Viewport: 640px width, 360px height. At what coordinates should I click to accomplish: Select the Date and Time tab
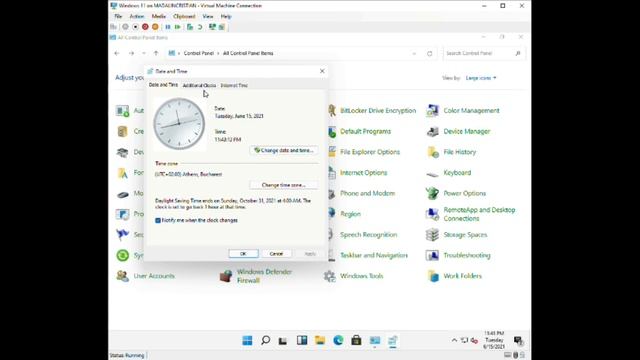[x=163, y=85]
